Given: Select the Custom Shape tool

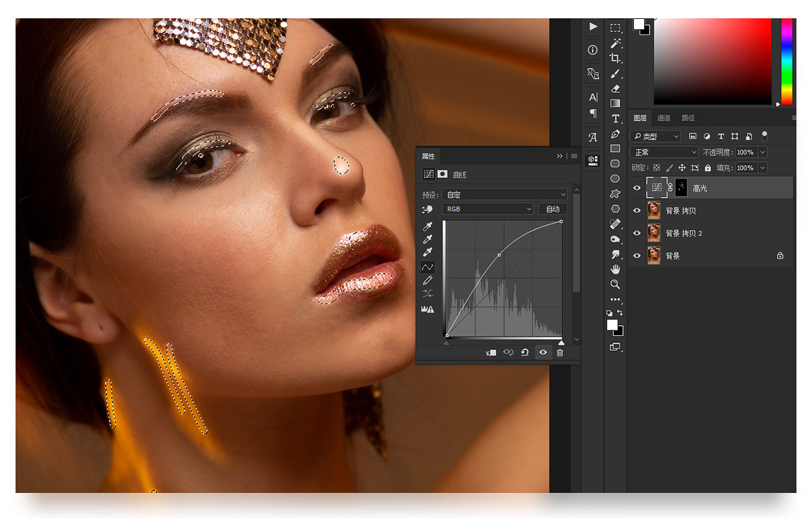Looking at the screenshot, I should [x=615, y=194].
